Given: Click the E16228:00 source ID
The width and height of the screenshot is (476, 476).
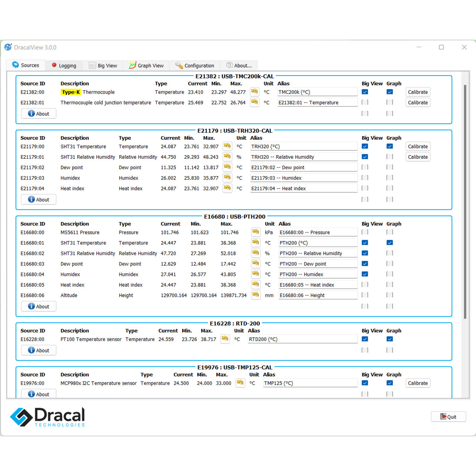Looking at the screenshot, I should [32, 339].
